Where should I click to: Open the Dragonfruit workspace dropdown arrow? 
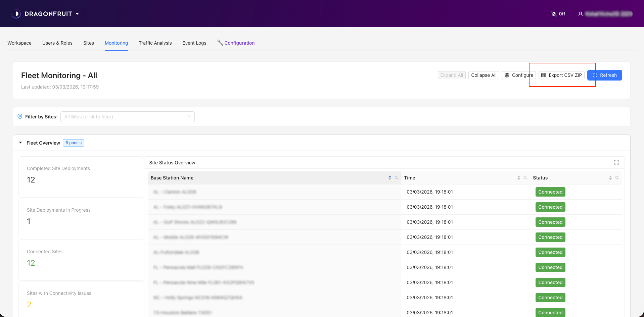click(x=77, y=14)
